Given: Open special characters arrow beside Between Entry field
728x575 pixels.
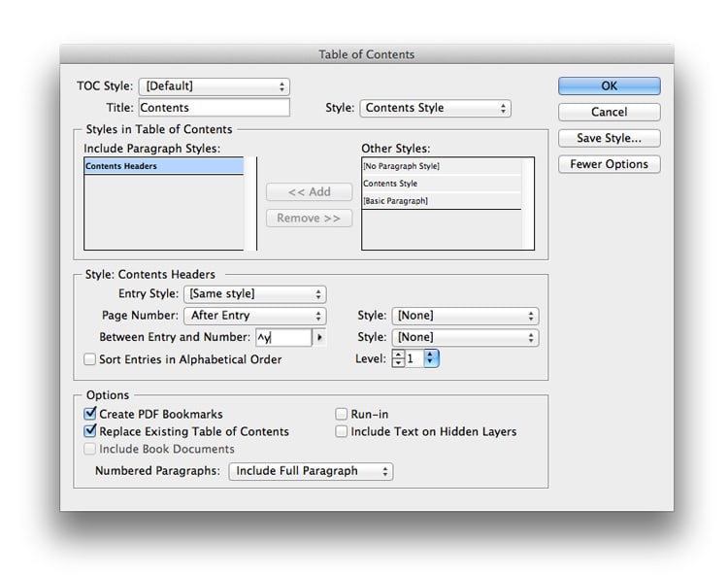Looking at the screenshot, I should coord(319,337).
